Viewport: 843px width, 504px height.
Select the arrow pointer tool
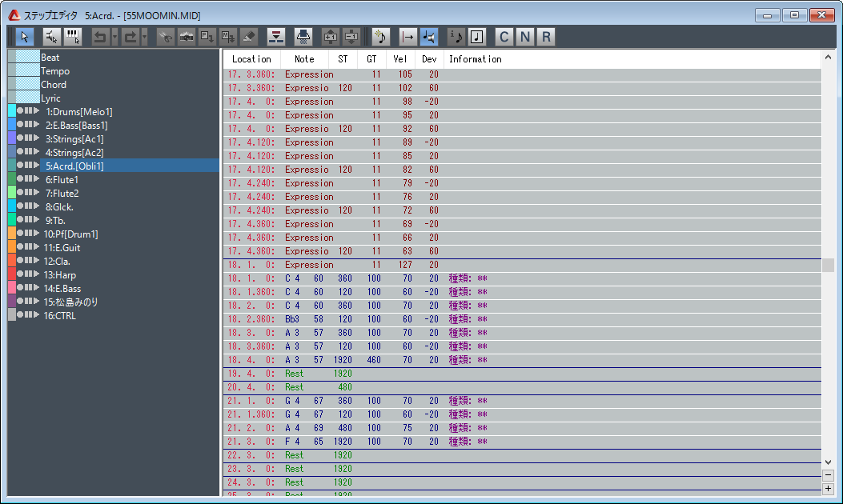tap(25, 37)
